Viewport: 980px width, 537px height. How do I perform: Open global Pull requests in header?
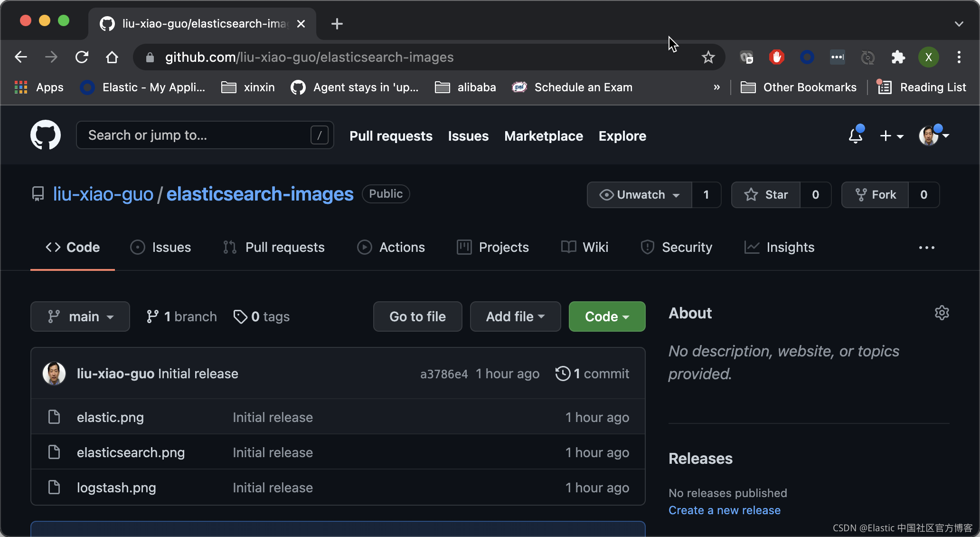391,136
